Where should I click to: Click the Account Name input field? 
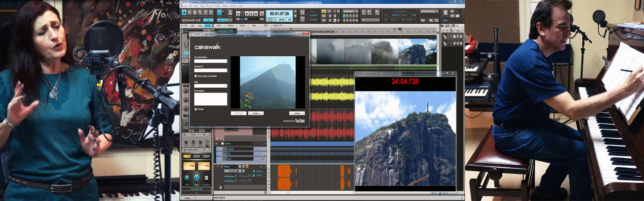click(x=211, y=61)
